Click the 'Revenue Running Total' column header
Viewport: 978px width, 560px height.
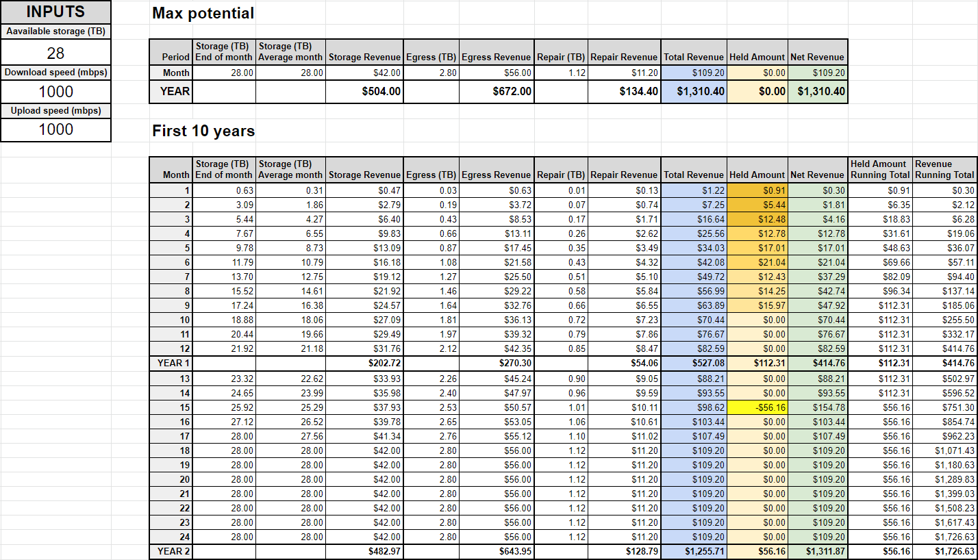point(944,169)
